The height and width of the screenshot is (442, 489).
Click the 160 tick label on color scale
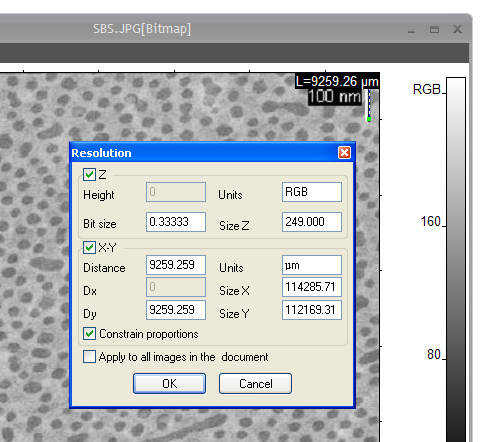point(430,221)
